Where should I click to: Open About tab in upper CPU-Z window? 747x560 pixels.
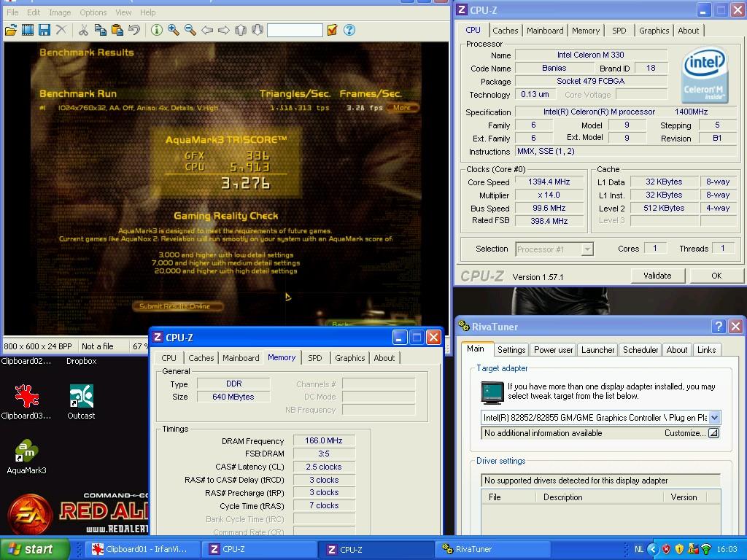689,31
